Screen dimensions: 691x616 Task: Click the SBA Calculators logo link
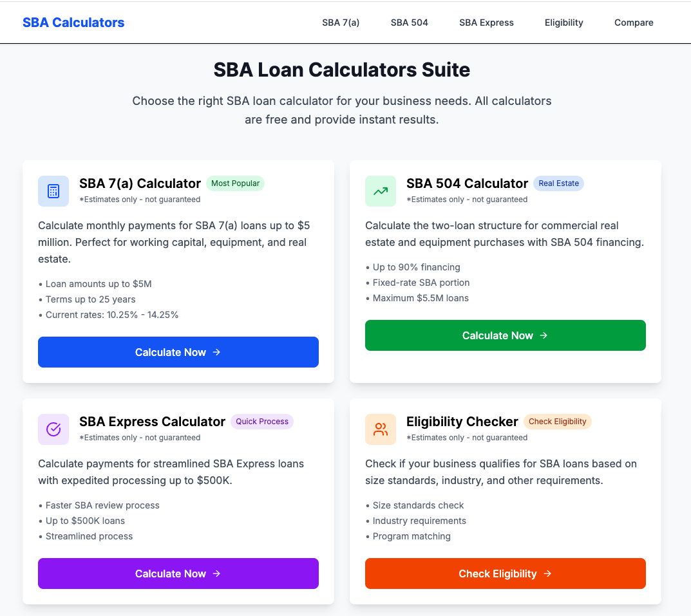(x=73, y=23)
